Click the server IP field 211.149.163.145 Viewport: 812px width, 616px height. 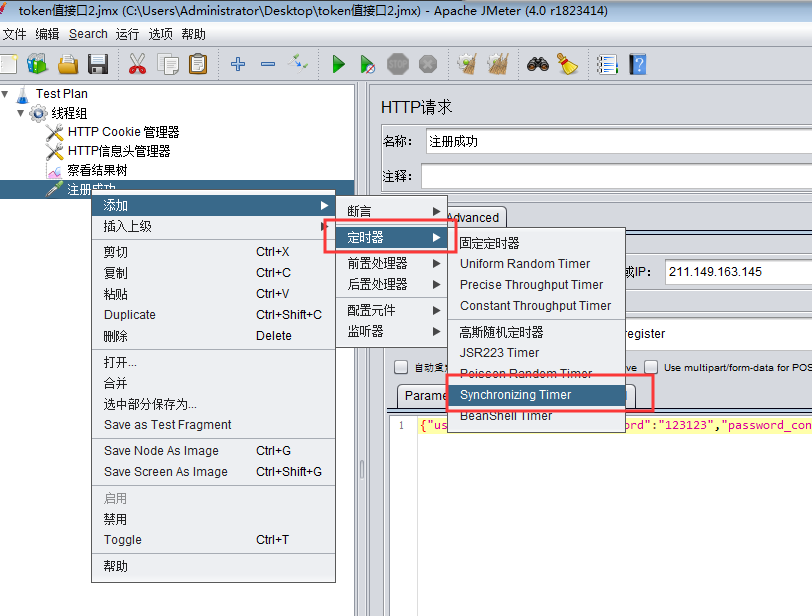[738, 272]
